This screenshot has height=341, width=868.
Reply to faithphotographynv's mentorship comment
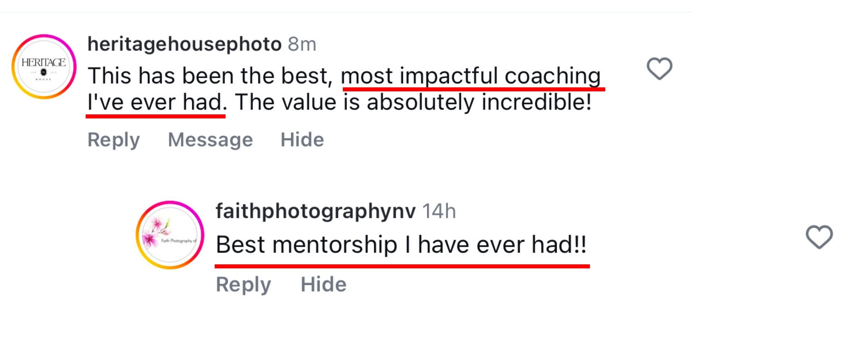point(243,284)
